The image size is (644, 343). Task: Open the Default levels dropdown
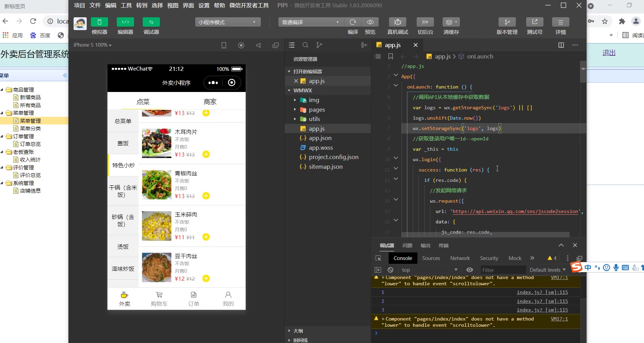(548, 270)
